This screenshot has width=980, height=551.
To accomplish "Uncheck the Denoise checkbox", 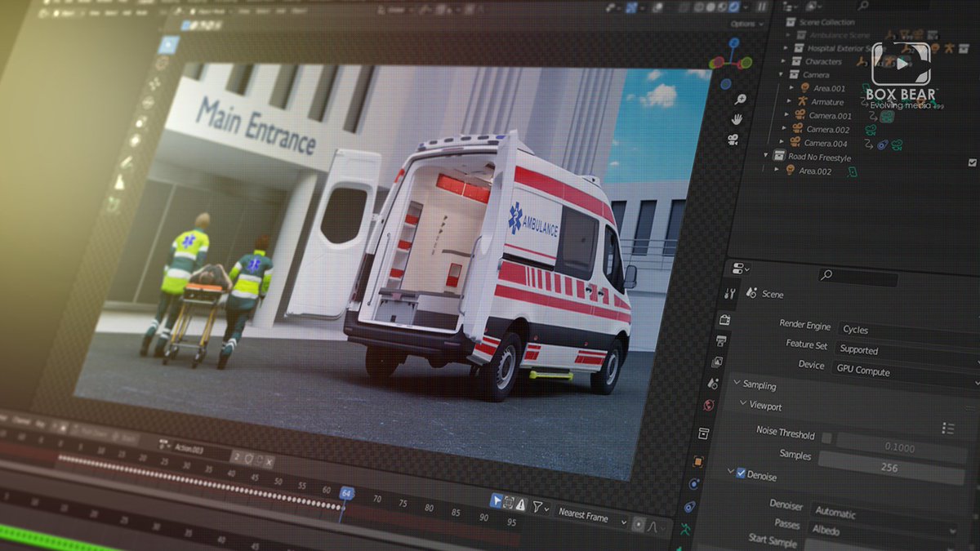I will (x=739, y=474).
